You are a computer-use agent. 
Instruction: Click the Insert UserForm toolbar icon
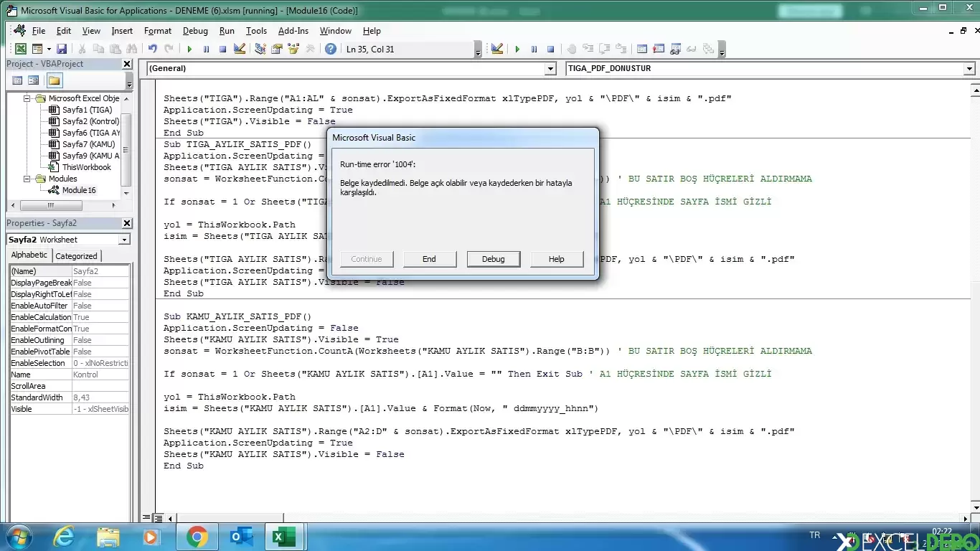point(36,49)
